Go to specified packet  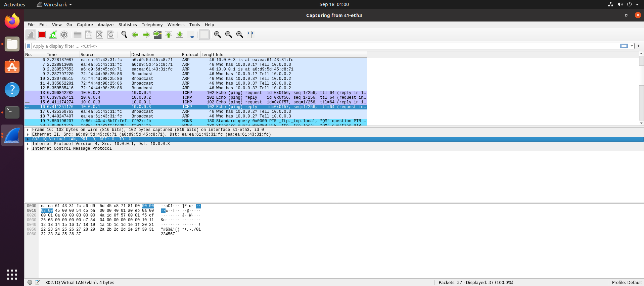157,35
